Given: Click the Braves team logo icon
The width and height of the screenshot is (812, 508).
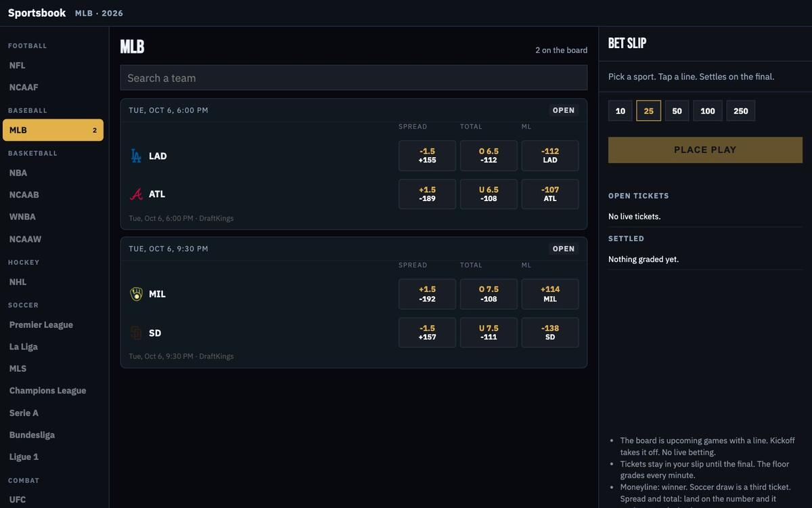Looking at the screenshot, I should tap(136, 194).
